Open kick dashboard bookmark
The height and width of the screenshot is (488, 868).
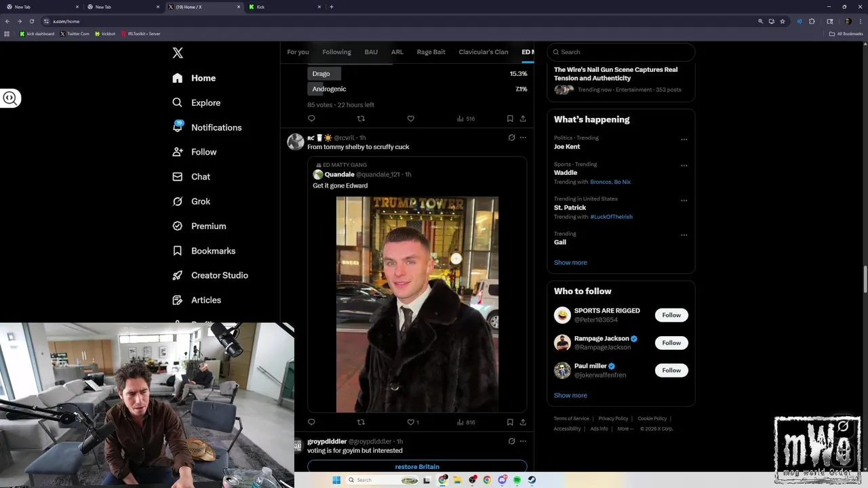point(37,33)
